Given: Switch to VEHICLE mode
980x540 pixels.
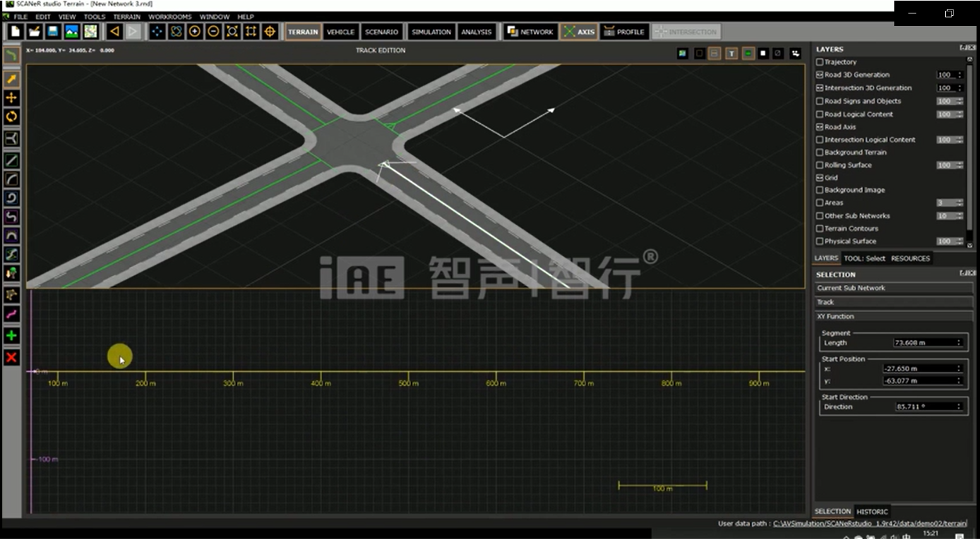Looking at the screenshot, I should click(341, 32).
